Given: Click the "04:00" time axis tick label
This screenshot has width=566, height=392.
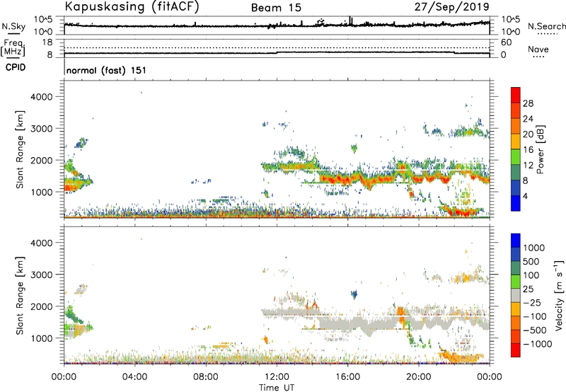Looking at the screenshot, I should pos(135,377).
